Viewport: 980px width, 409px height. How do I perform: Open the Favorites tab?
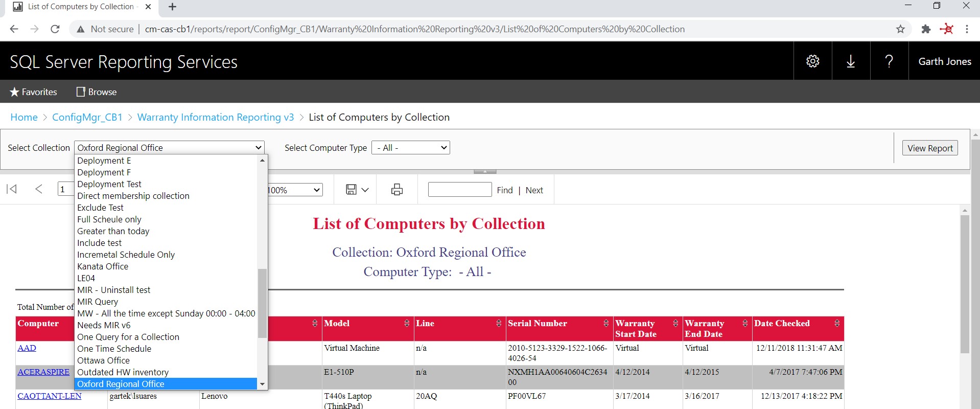pyautogui.click(x=34, y=92)
